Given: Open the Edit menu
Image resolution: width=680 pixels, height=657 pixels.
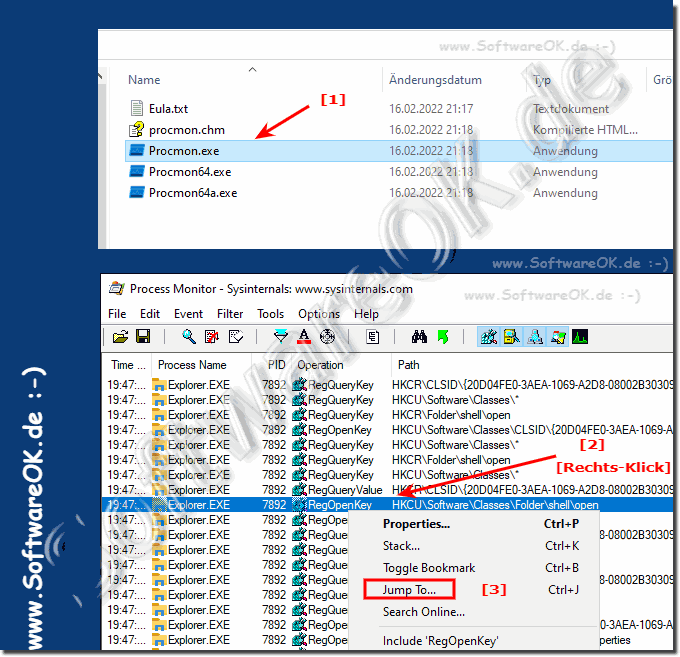Looking at the screenshot, I should point(150,314).
